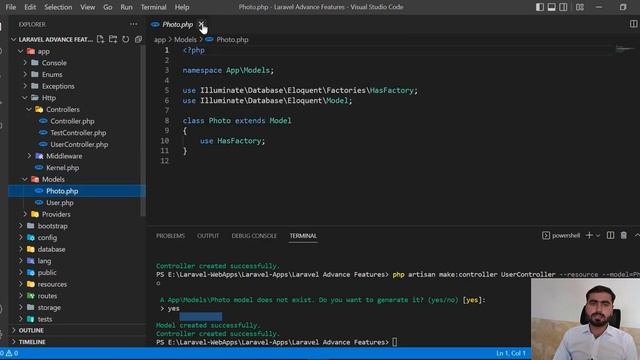Screen dimensions: 640x360
Task: Collapse the Http folder
Action: click(x=77, y=98)
